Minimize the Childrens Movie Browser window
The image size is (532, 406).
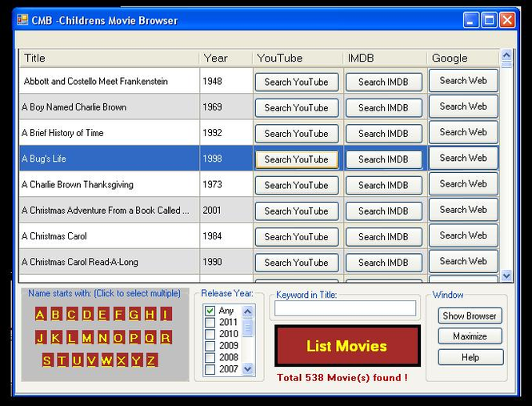tap(471, 20)
